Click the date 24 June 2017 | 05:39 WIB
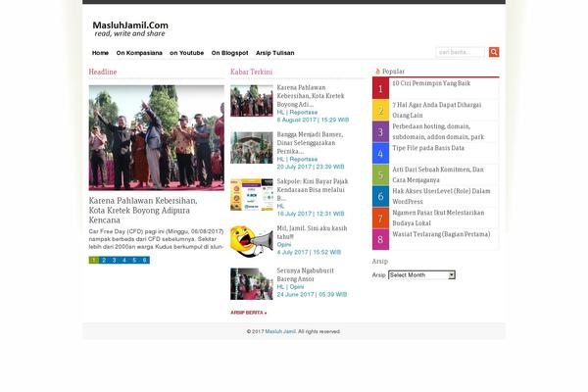This screenshot has width=588, height=392. tap(312, 294)
